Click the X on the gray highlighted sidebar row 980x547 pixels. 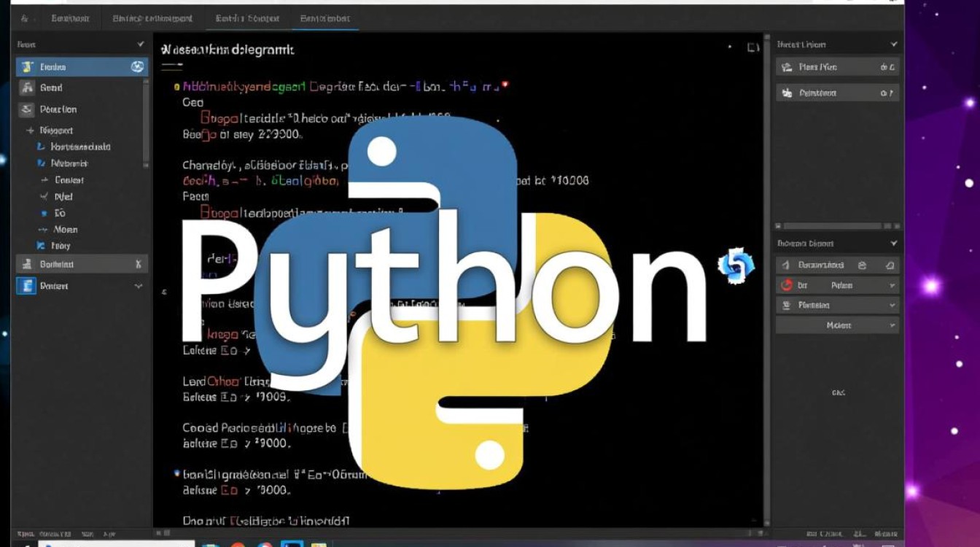(138, 264)
